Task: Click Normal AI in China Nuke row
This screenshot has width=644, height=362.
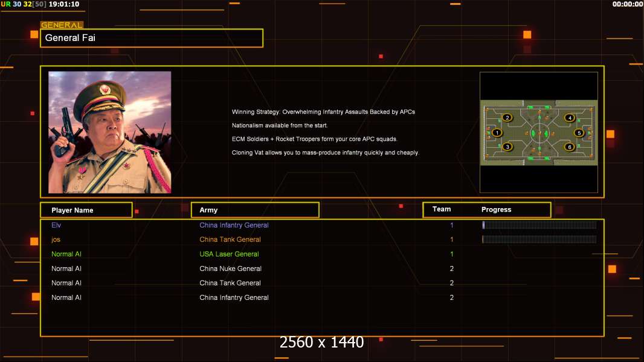Action: click(x=66, y=268)
